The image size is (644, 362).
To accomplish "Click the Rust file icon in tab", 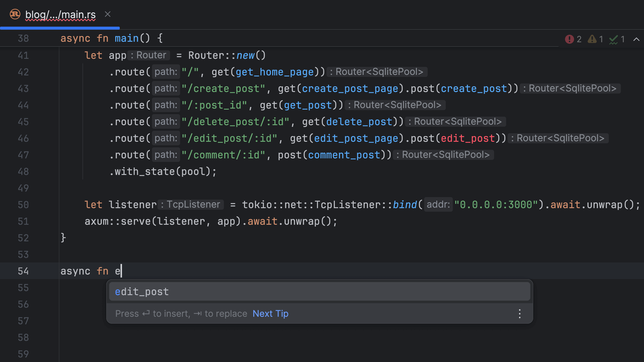I will (x=15, y=14).
